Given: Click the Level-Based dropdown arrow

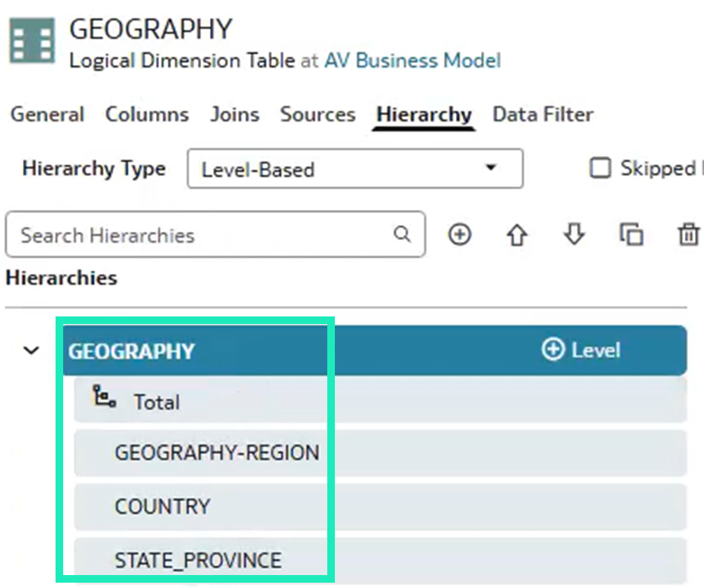Looking at the screenshot, I should (x=490, y=169).
